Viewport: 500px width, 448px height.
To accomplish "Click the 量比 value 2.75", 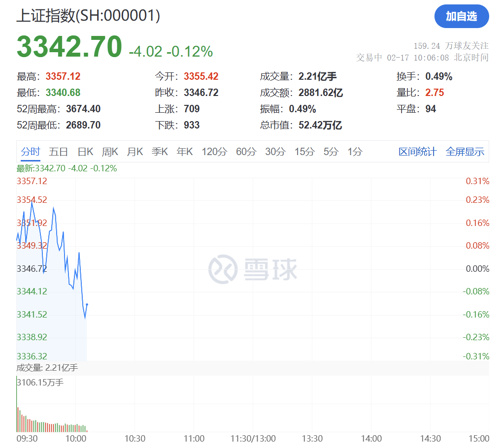I will (435, 92).
